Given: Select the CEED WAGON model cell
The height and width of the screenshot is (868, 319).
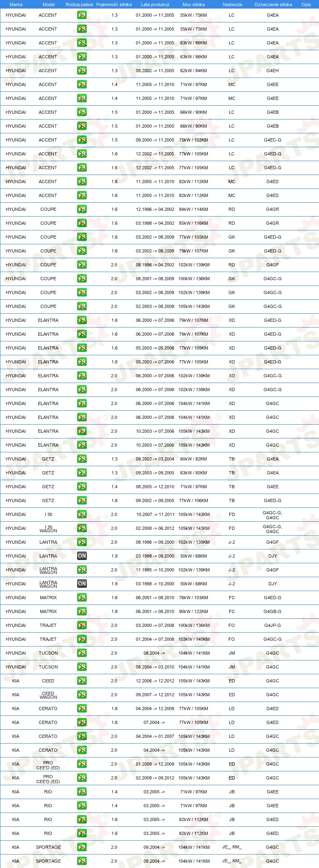Looking at the screenshot, I should 48,695.
